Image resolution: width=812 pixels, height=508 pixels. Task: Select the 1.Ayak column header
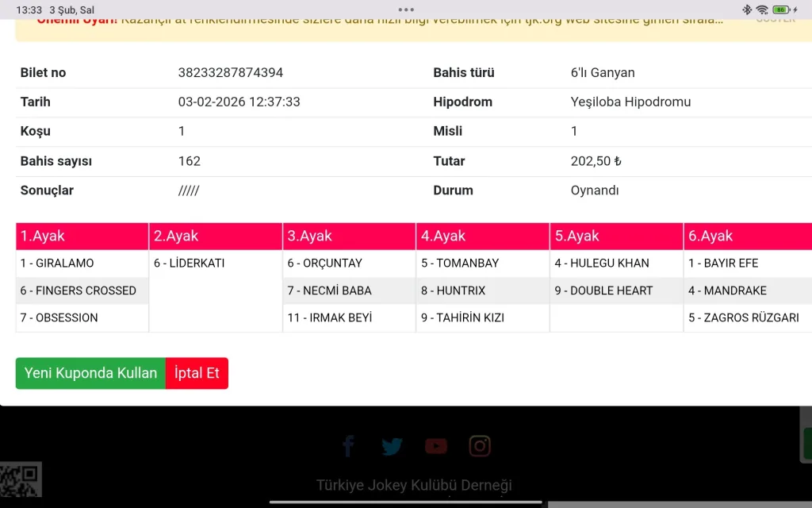82,236
